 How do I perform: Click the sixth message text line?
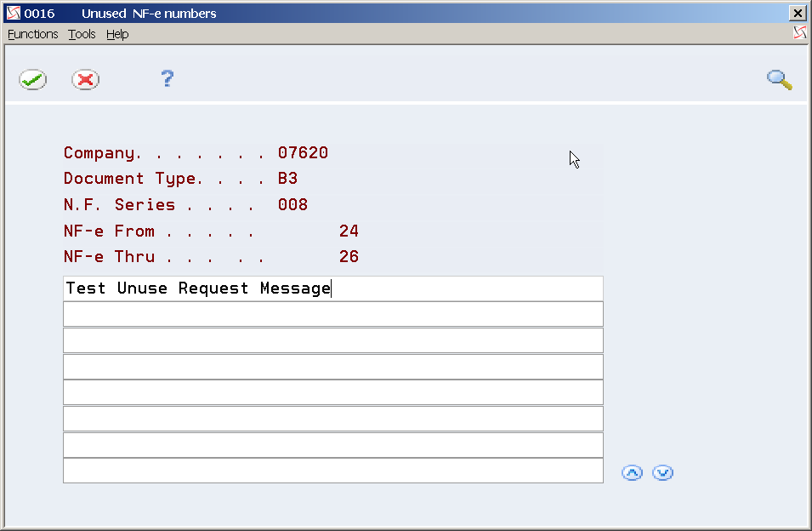[x=333, y=419]
